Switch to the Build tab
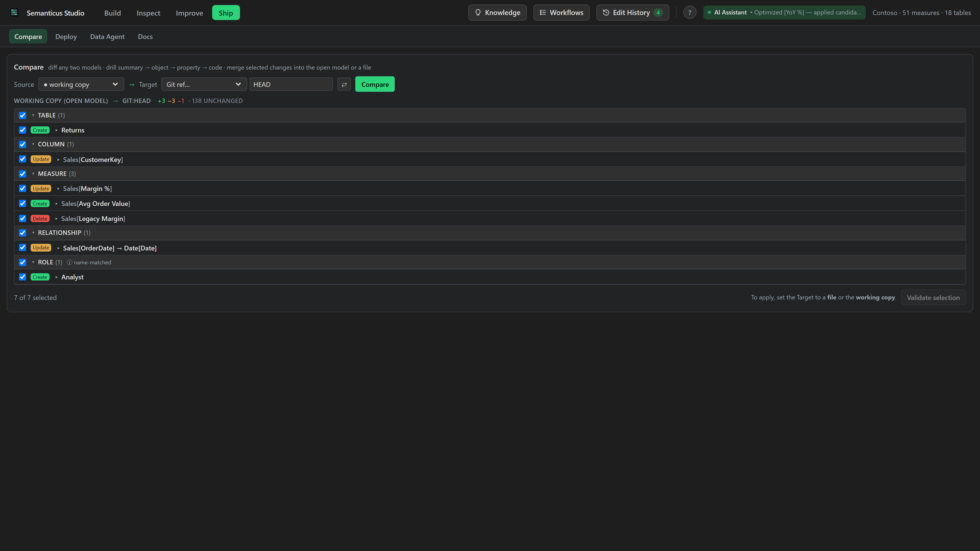Viewport: 980px width, 551px height. (112, 13)
